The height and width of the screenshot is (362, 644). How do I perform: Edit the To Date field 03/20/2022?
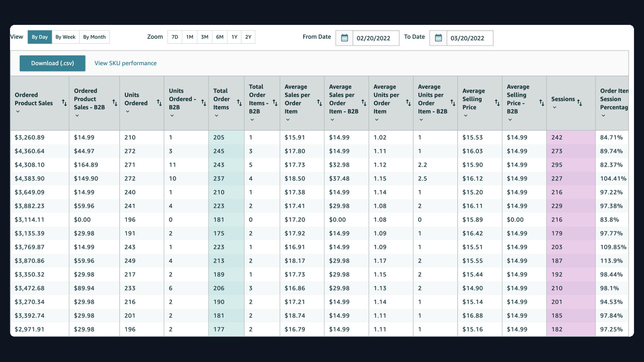(470, 38)
